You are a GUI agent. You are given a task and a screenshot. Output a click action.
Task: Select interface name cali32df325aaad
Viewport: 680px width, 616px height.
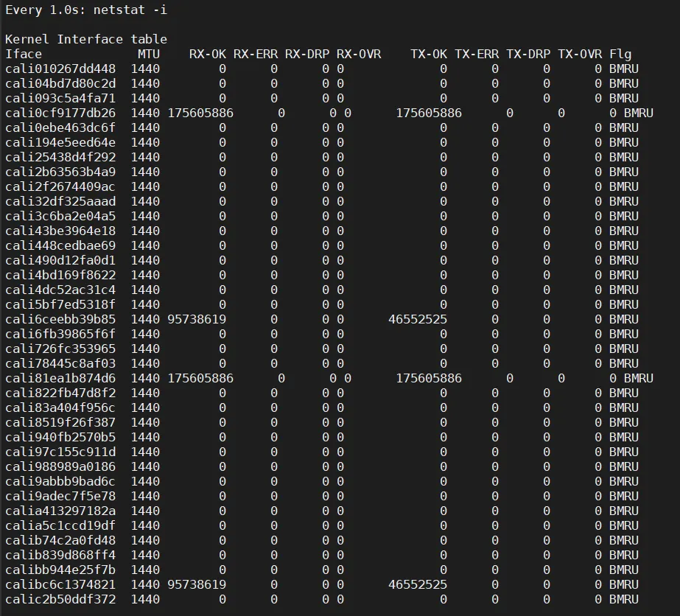tap(60, 202)
